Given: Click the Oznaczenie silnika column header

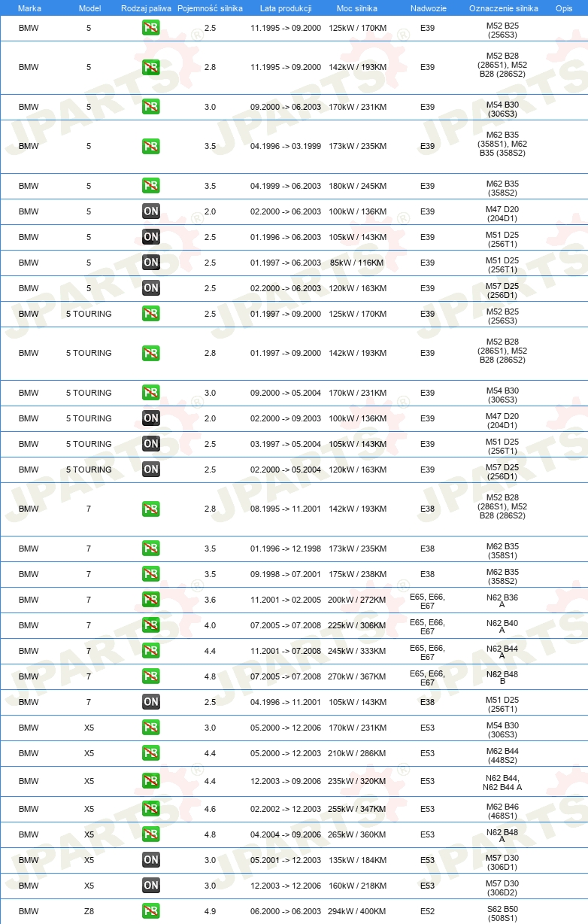Looking at the screenshot, I should click(503, 8).
